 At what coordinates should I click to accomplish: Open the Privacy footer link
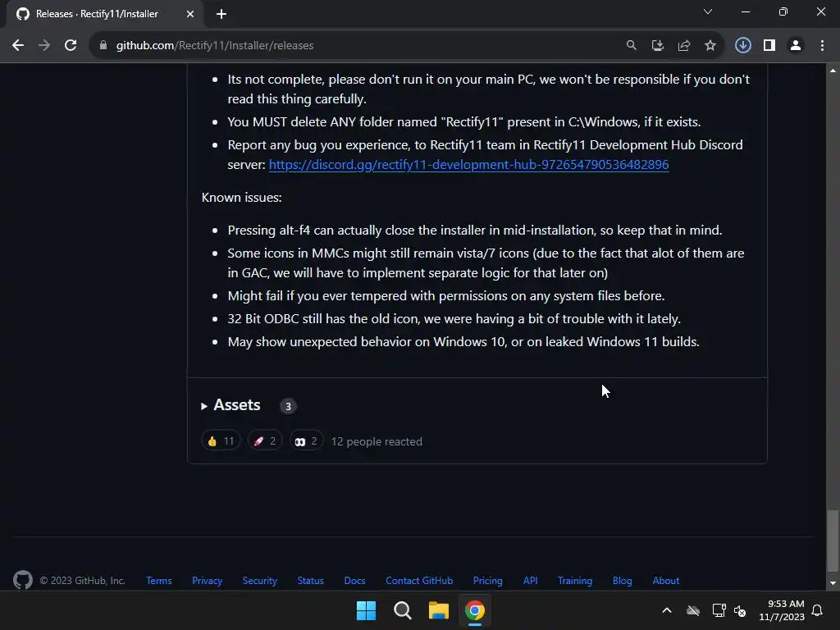tap(207, 580)
